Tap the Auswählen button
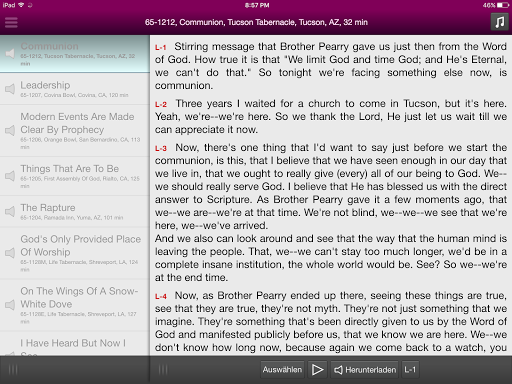 click(282, 370)
